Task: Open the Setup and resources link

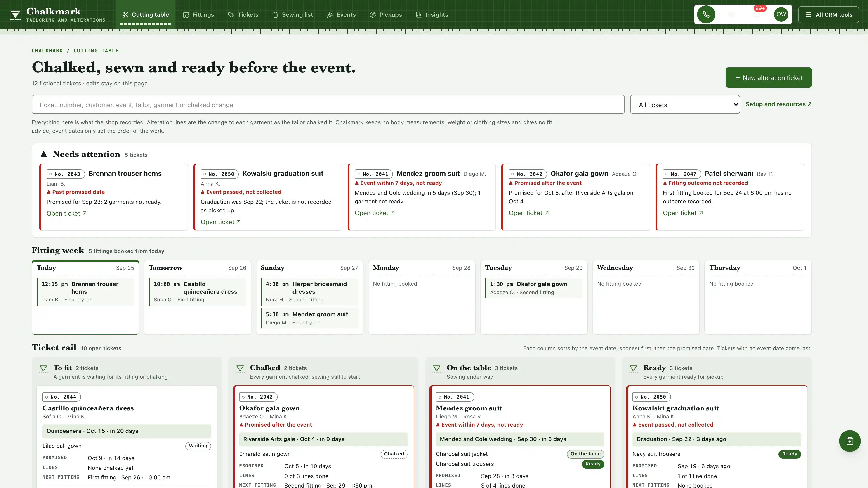Action: coord(778,104)
